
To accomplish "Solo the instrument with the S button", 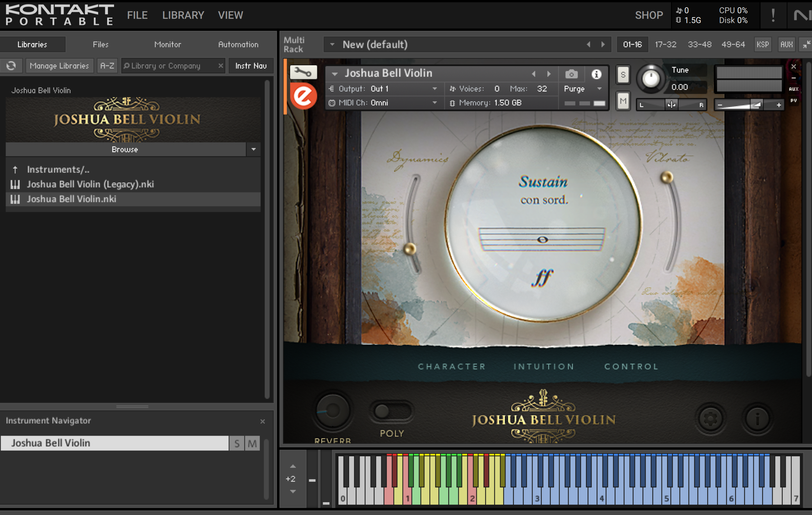I will coord(623,75).
